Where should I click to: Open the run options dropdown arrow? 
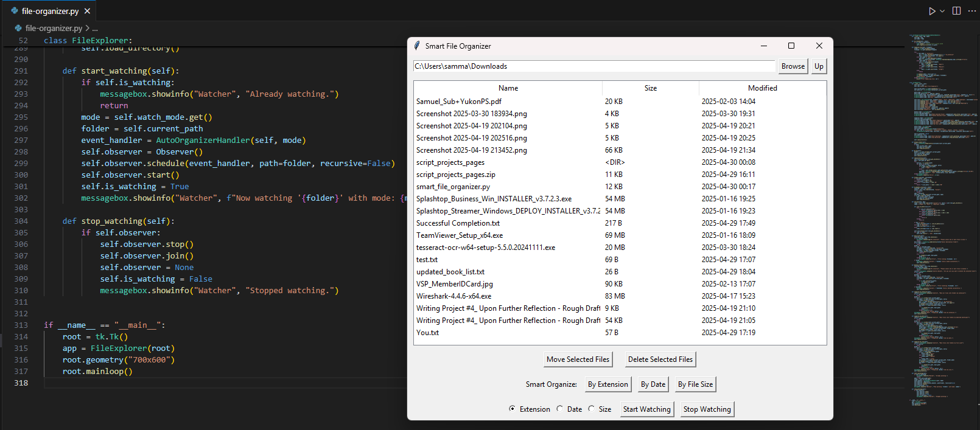pyautogui.click(x=942, y=11)
